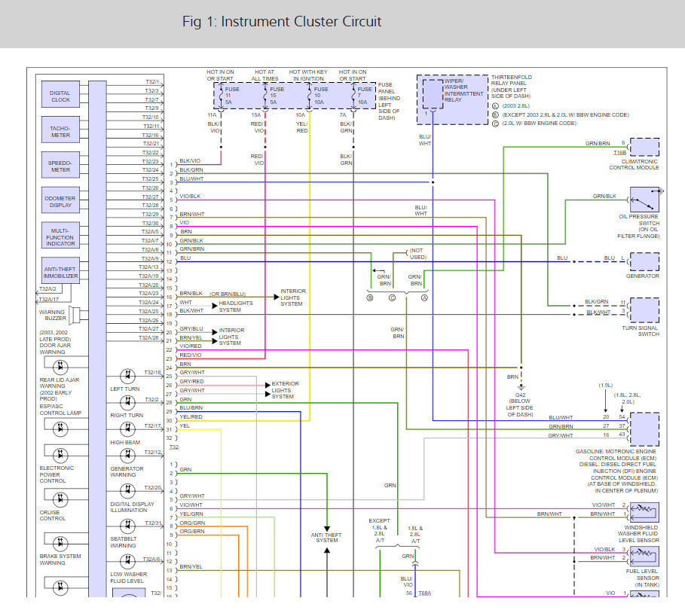Click 'VIO/WHT' wire label at pin 6
Image resolution: width=685 pixels, height=616 pixels.
click(x=191, y=505)
